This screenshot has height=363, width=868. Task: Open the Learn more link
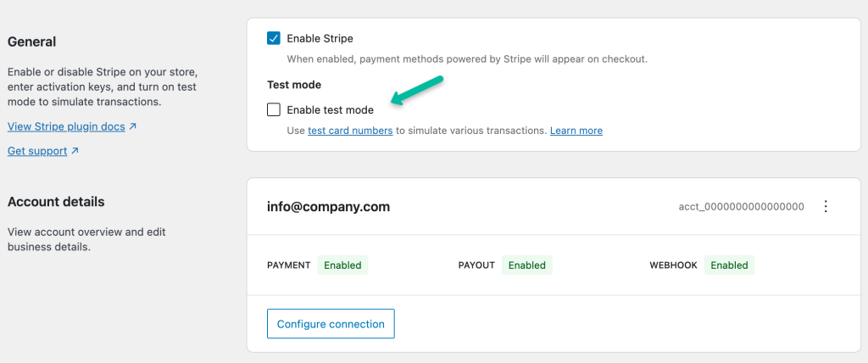(576, 131)
